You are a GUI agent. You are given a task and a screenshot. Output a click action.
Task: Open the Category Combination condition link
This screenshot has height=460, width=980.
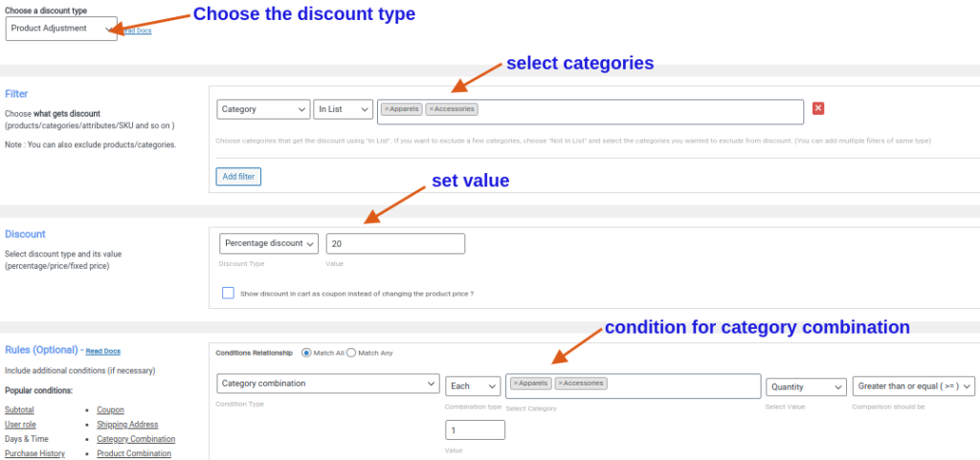click(x=136, y=439)
